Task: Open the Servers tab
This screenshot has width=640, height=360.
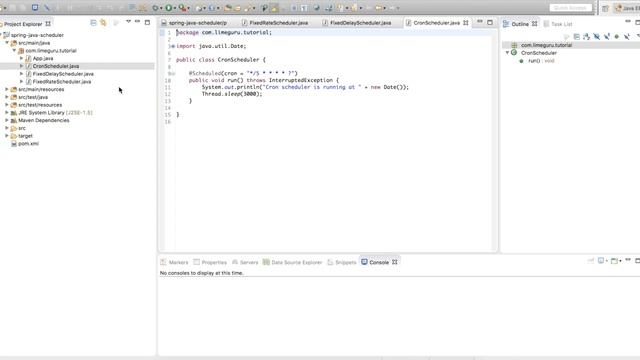Action: (x=245, y=262)
